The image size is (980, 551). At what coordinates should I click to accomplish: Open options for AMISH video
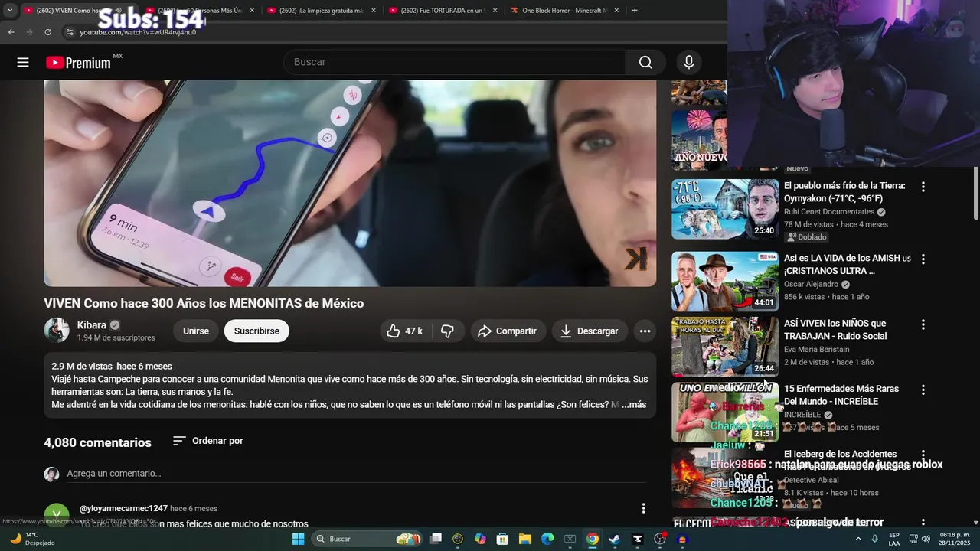[x=923, y=259]
